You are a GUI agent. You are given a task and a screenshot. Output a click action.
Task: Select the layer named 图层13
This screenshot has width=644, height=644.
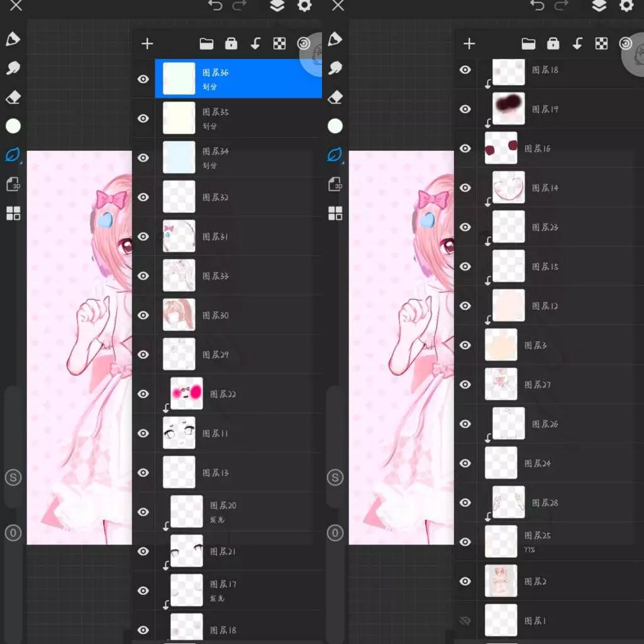[x=238, y=473]
